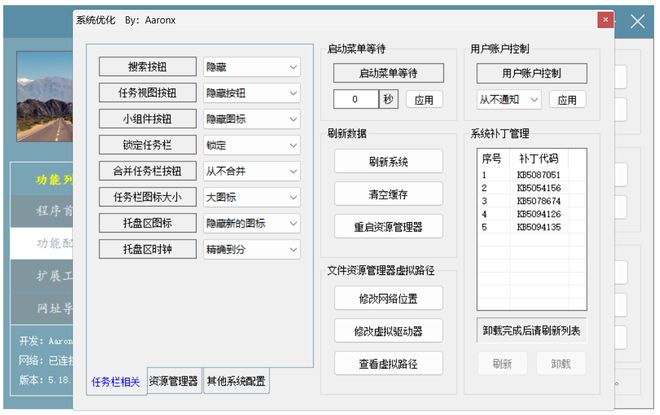Apply the user account control setting
The width and height of the screenshot is (660, 415).
point(567,100)
